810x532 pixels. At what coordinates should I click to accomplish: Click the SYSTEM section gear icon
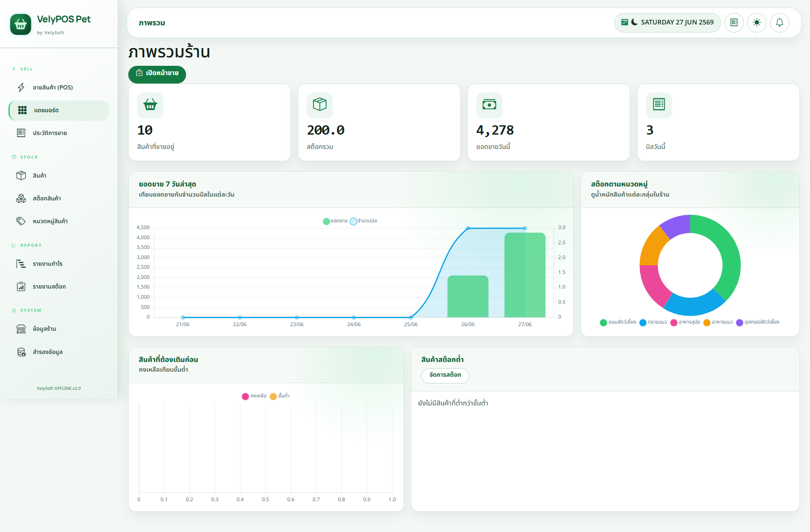click(14, 310)
